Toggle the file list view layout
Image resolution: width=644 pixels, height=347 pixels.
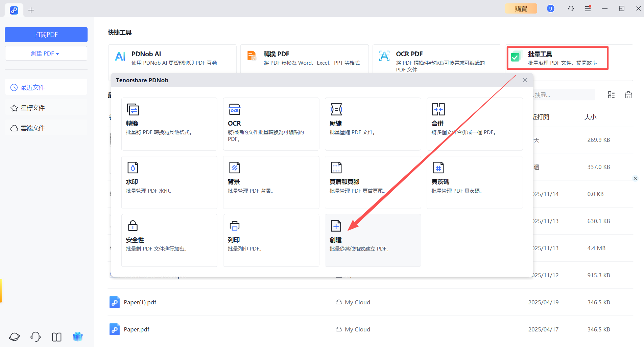[x=611, y=95]
